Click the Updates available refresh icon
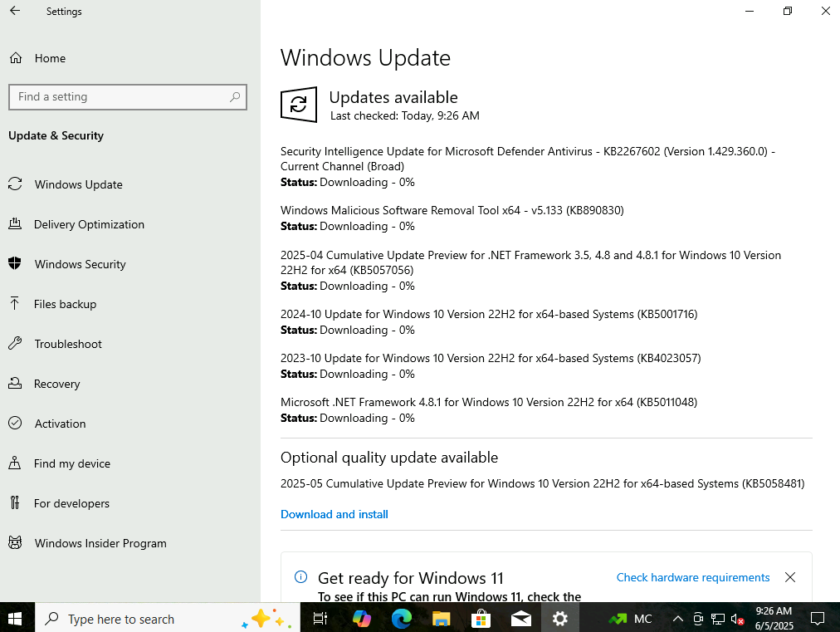Image resolution: width=840 pixels, height=632 pixels. [298, 105]
